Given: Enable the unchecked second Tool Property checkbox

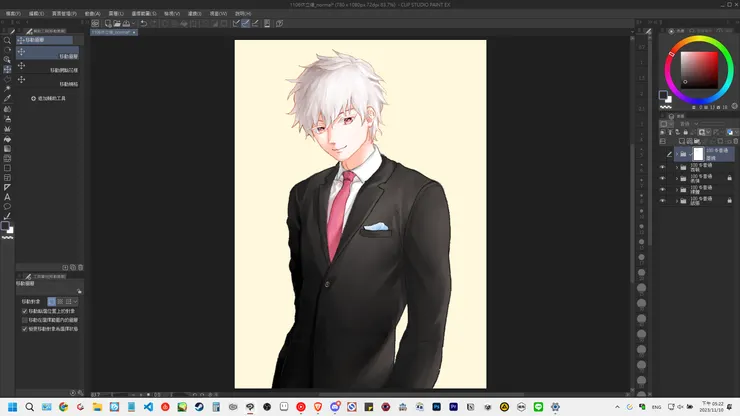Looking at the screenshot, I should click(x=25, y=320).
